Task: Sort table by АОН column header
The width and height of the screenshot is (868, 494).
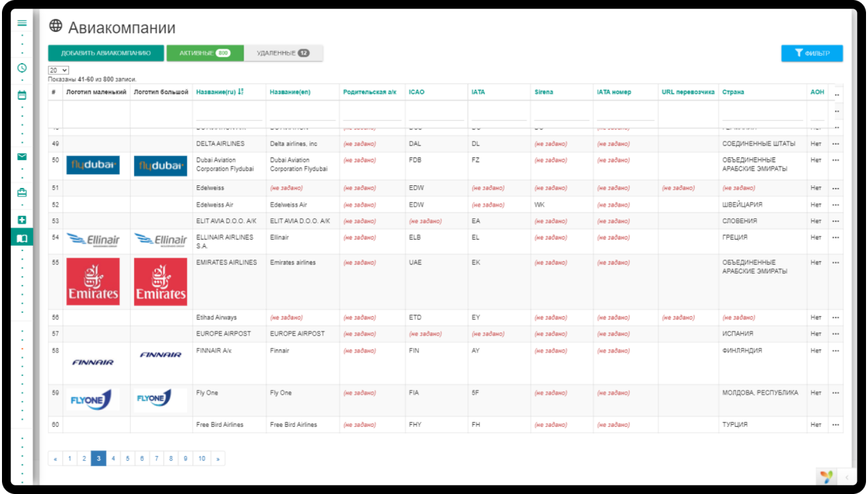Action: pos(817,92)
